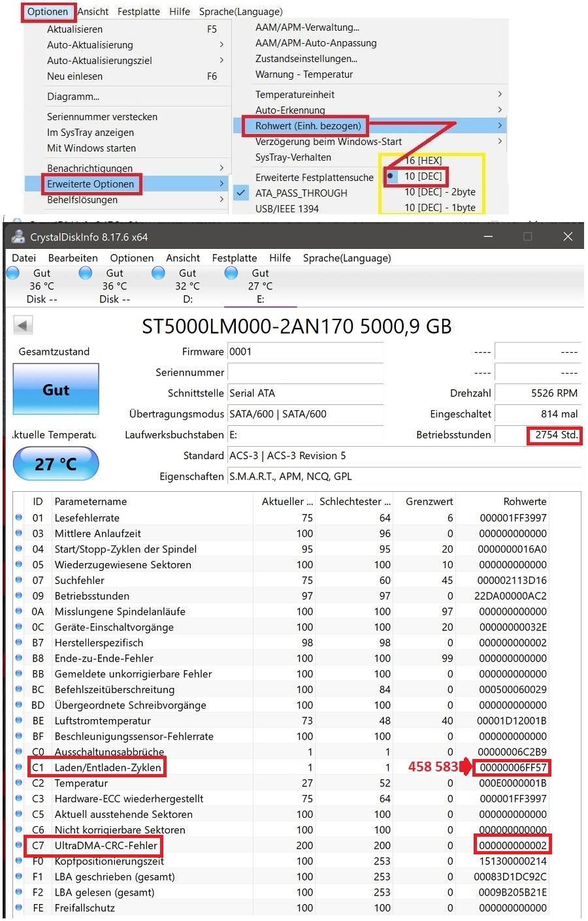Viewport: 588px width, 921px height.
Task: Click status dot of row BD Übergeordnete Schreibvorgänge
Action: tap(19, 705)
